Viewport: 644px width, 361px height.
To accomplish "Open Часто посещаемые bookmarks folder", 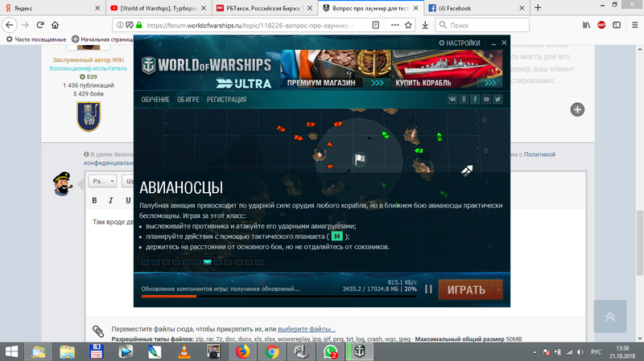I will coord(35,39).
